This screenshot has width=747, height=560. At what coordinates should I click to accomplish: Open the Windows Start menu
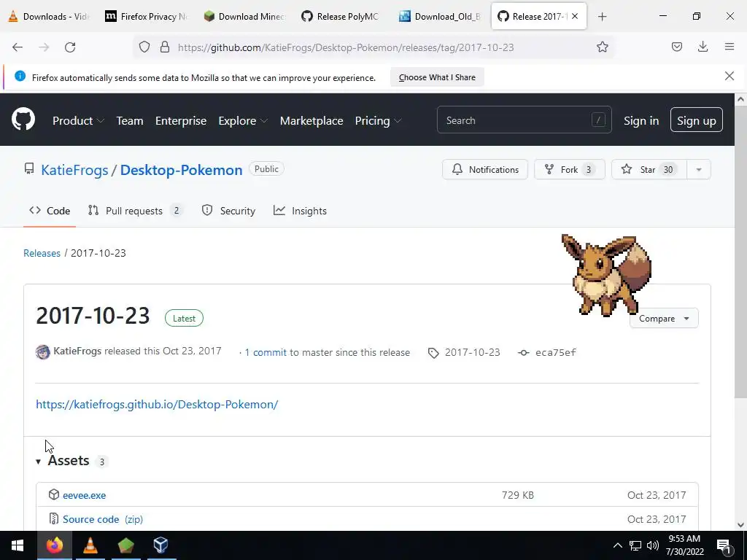18,545
